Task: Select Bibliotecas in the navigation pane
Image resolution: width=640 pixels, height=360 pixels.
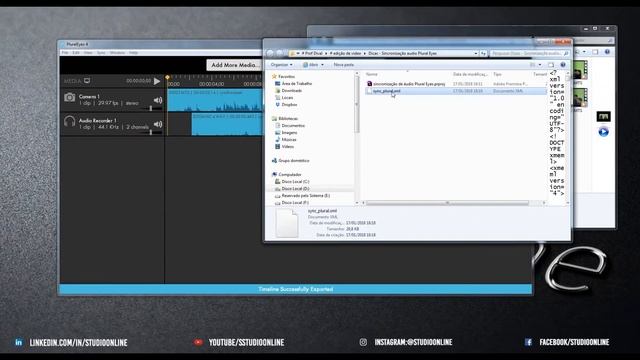Action: (285, 118)
